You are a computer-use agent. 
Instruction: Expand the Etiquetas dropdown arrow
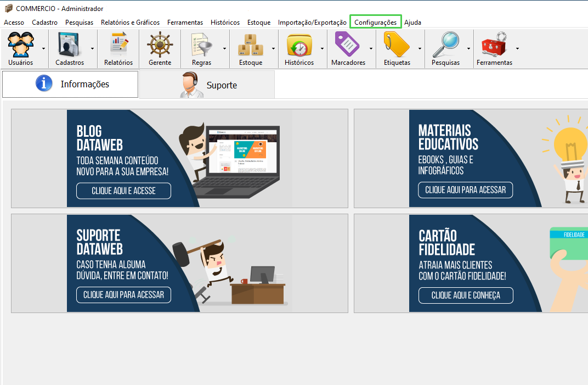pos(420,49)
